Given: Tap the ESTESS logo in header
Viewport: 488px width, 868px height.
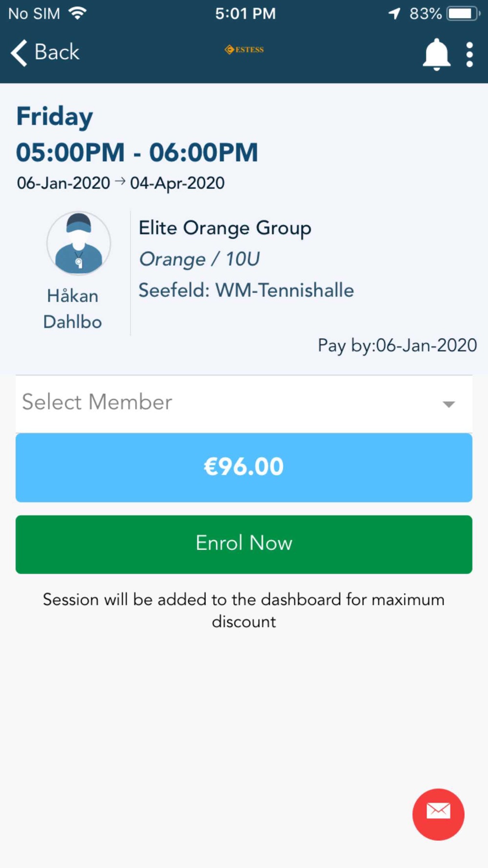Looking at the screenshot, I should (x=244, y=49).
